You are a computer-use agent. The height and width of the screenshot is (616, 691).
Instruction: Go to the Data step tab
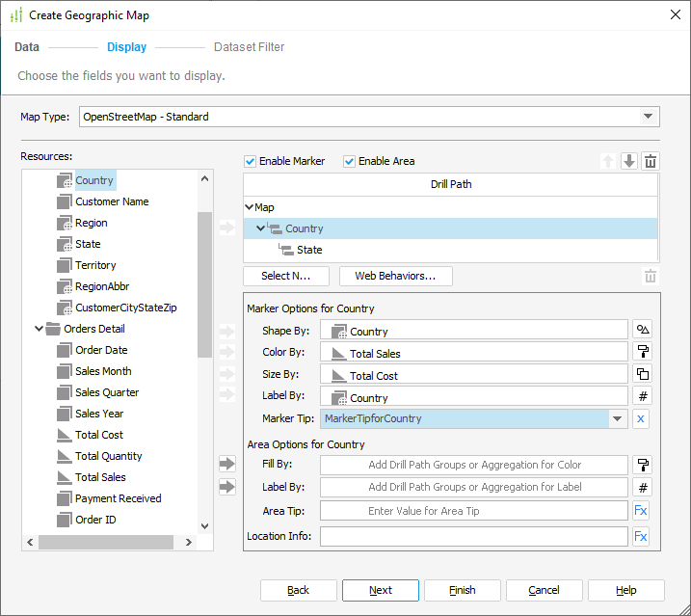[x=27, y=47]
